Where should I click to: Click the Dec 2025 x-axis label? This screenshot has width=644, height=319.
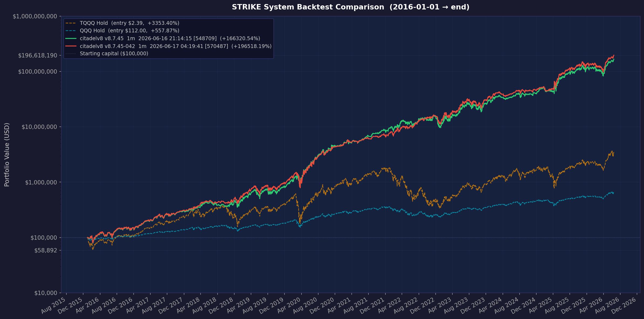[574, 305]
